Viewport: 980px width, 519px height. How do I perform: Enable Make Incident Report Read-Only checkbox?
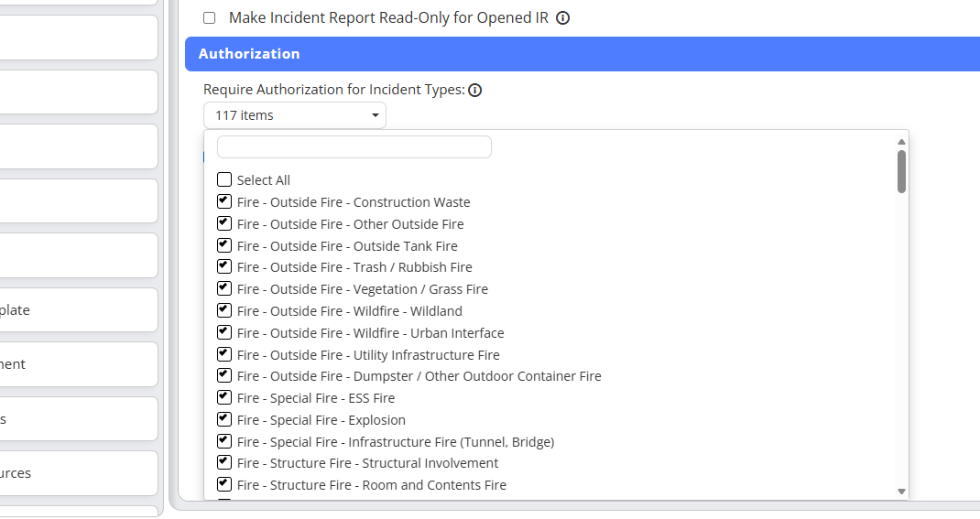(x=210, y=18)
